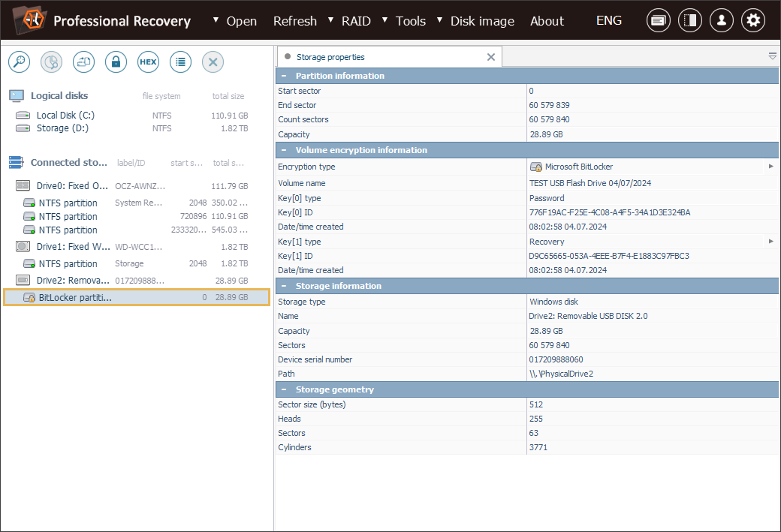
Task: Click the Key[1] ID value D9C65665
Action: (609, 256)
